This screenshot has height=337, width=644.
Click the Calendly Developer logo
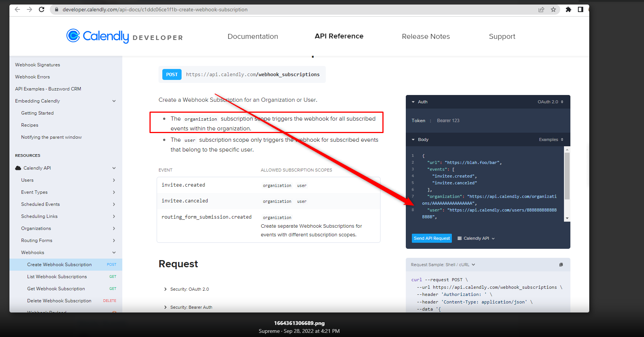click(x=125, y=36)
